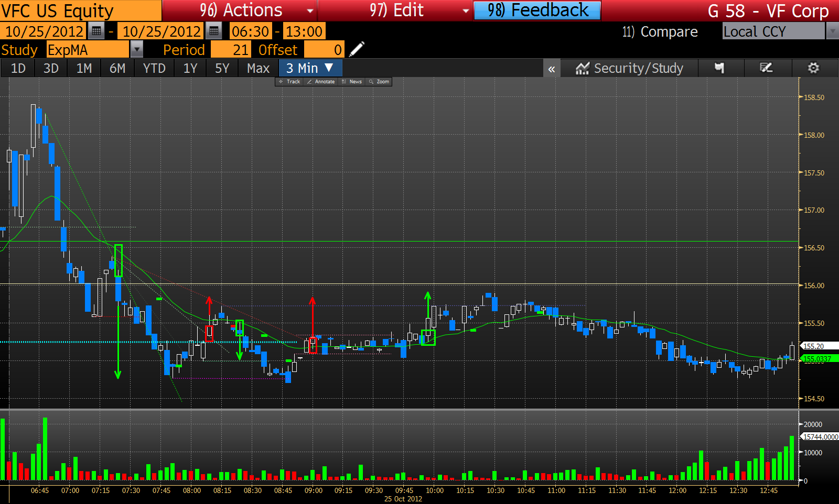Show News on the chart

pyautogui.click(x=352, y=82)
